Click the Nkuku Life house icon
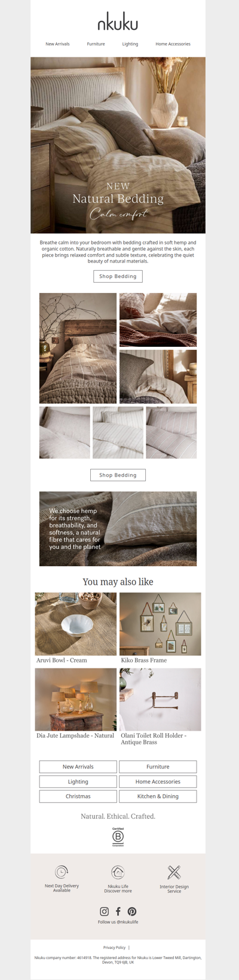The height and width of the screenshot is (980, 239). 118,872
